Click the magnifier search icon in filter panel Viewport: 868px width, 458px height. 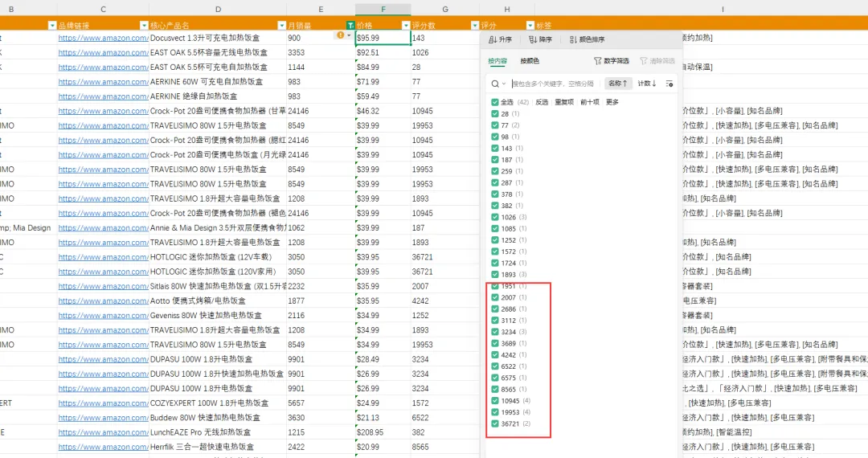tap(495, 84)
